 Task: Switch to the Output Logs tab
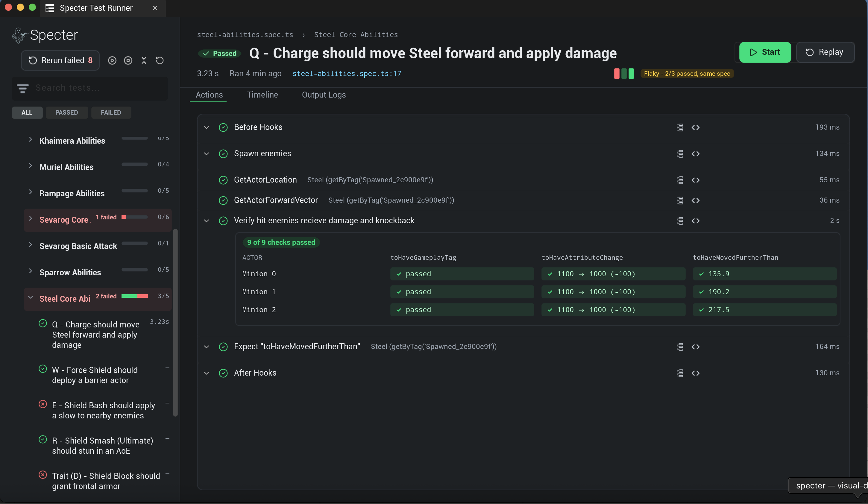324,95
